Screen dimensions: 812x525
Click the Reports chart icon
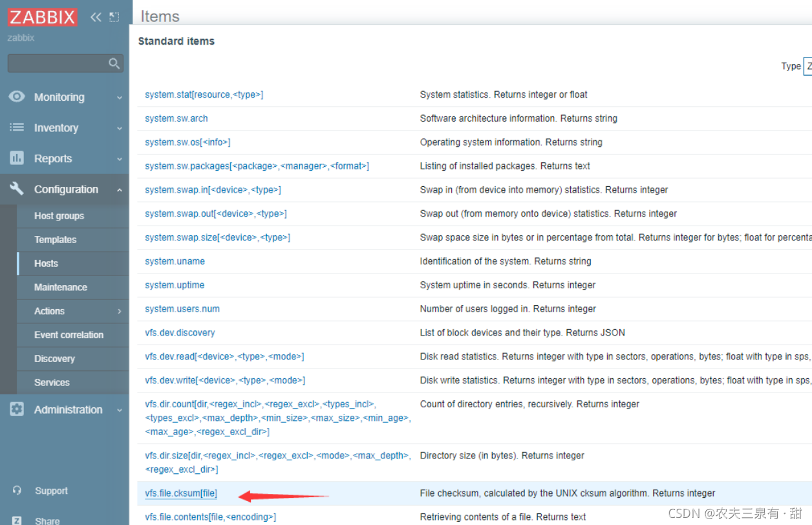point(17,158)
